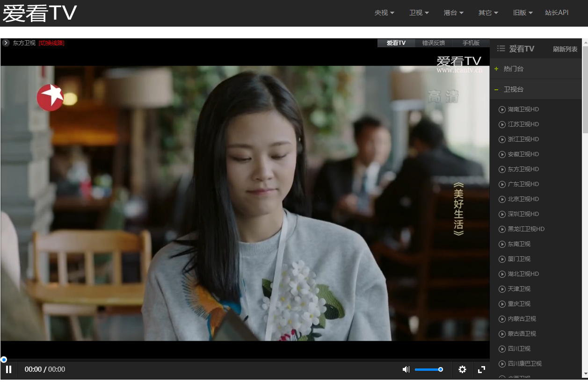Play channel 东方卫视HD text

(x=523, y=169)
